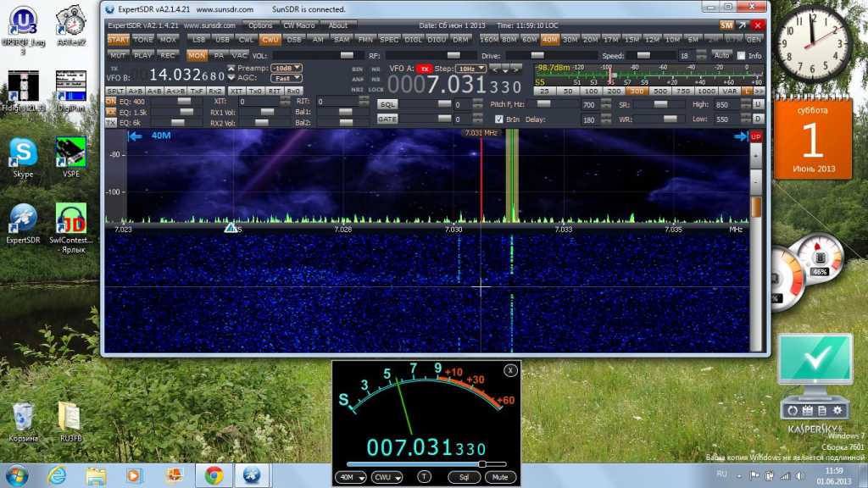868x488 pixels.
Task: Open the SwlContest desktop shortcut
Action: (71, 227)
